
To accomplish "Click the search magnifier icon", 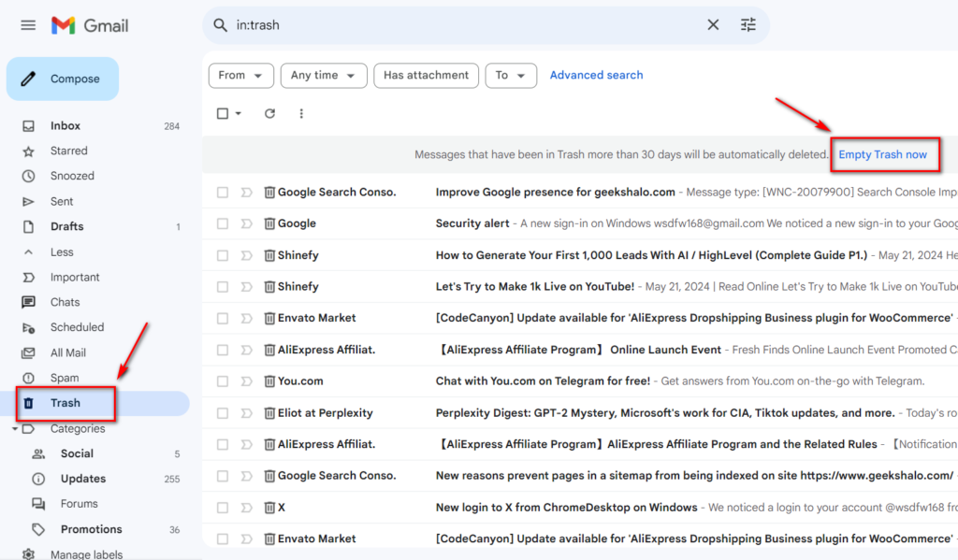I will [x=220, y=25].
